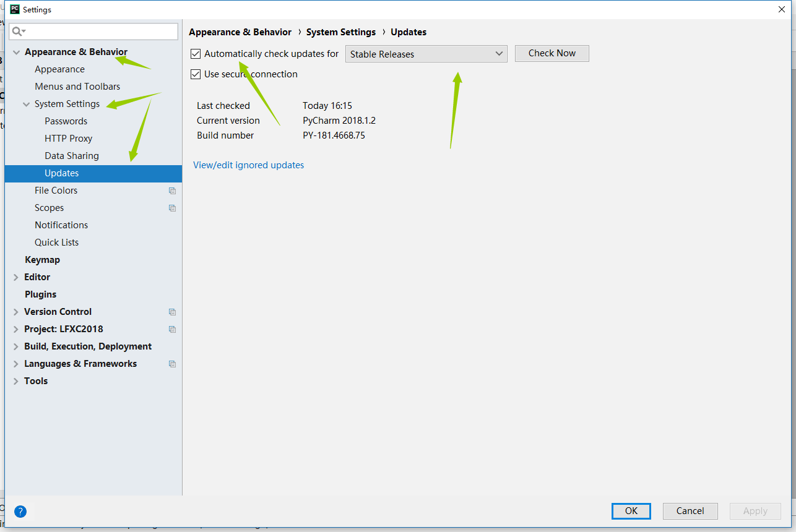Click the project-level icon beside Scopes

[x=172, y=208]
